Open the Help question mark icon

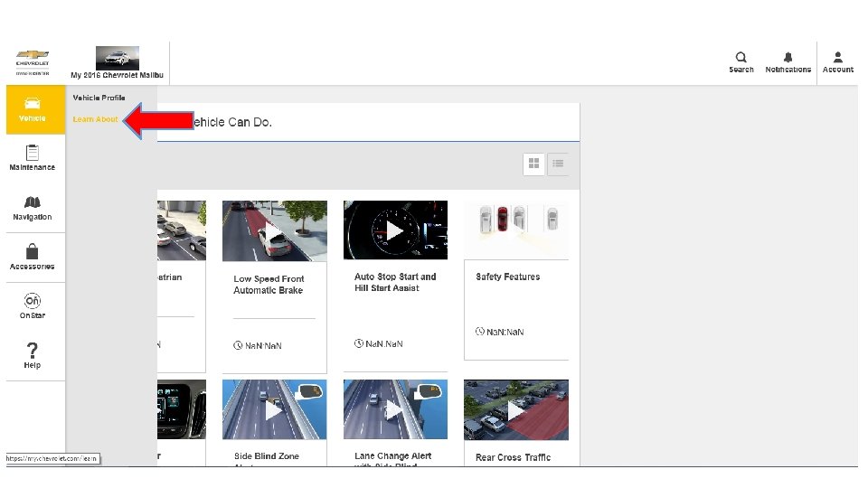pos(33,350)
